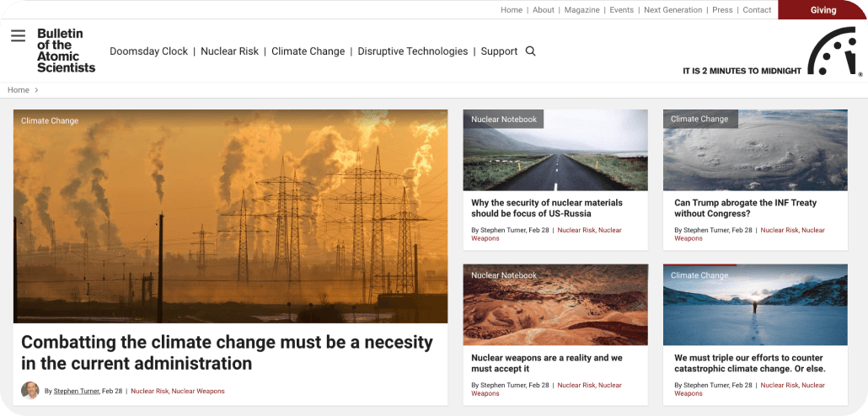Click the search magnifier icon
The image size is (868, 416).
pyautogui.click(x=530, y=51)
